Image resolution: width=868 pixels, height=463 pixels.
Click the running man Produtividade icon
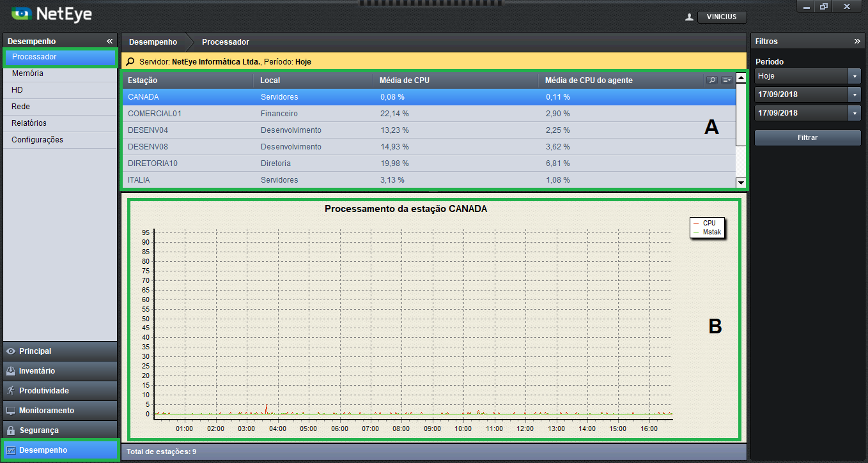11,391
